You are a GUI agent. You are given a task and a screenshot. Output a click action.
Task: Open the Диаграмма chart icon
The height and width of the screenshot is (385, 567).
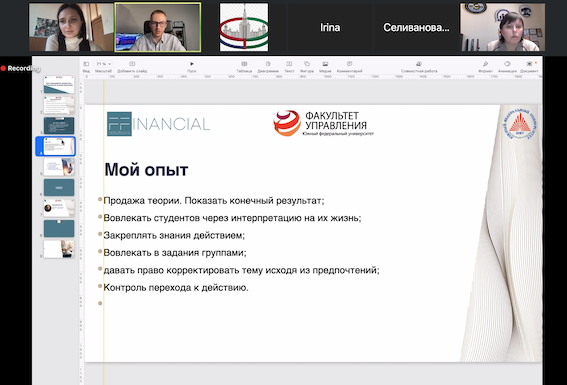click(x=268, y=64)
